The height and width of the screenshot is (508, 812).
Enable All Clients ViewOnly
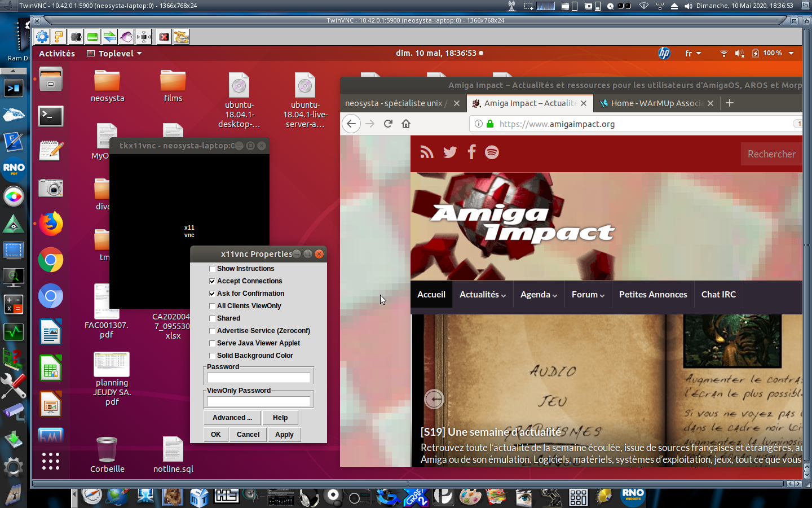point(212,306)
